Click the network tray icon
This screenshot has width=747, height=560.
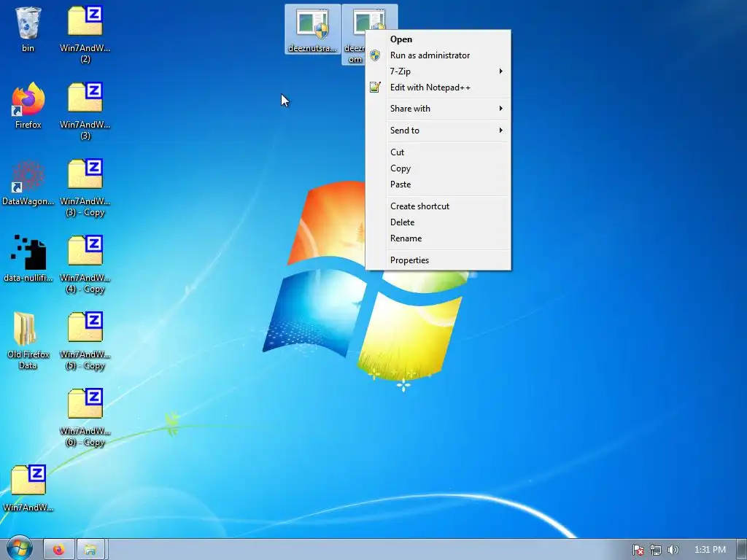656,550
